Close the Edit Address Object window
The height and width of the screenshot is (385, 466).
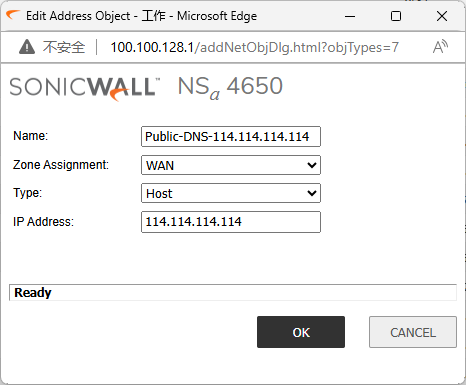pyautogui.click(x=442, y=16)
